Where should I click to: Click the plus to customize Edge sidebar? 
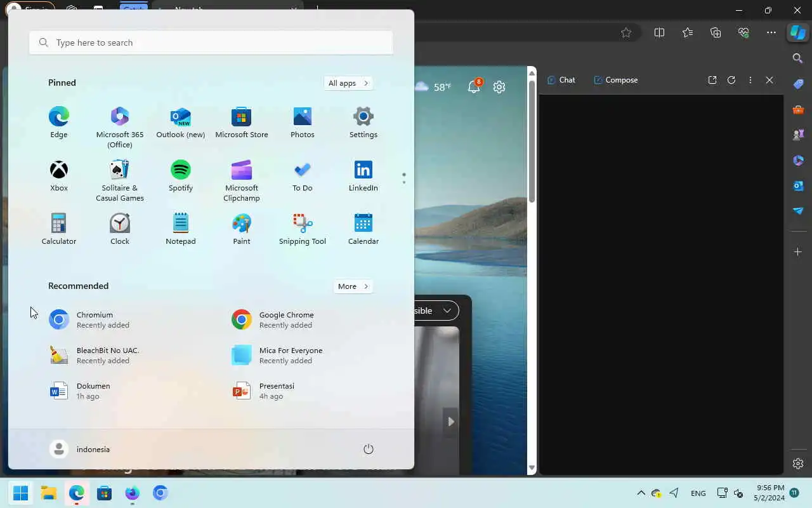798,252
